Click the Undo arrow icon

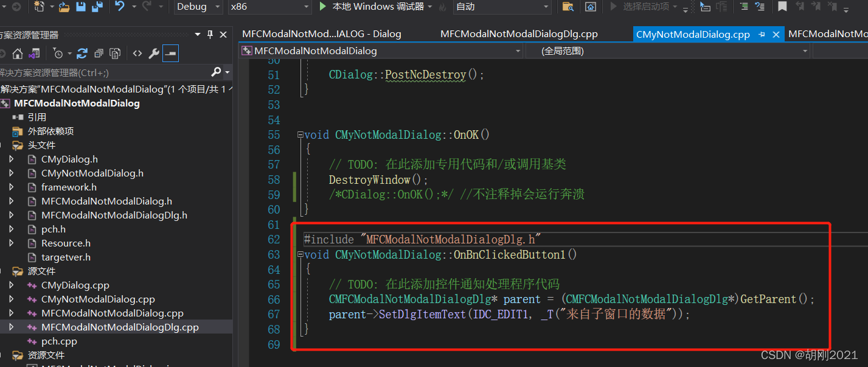click(x=119, y=7)
